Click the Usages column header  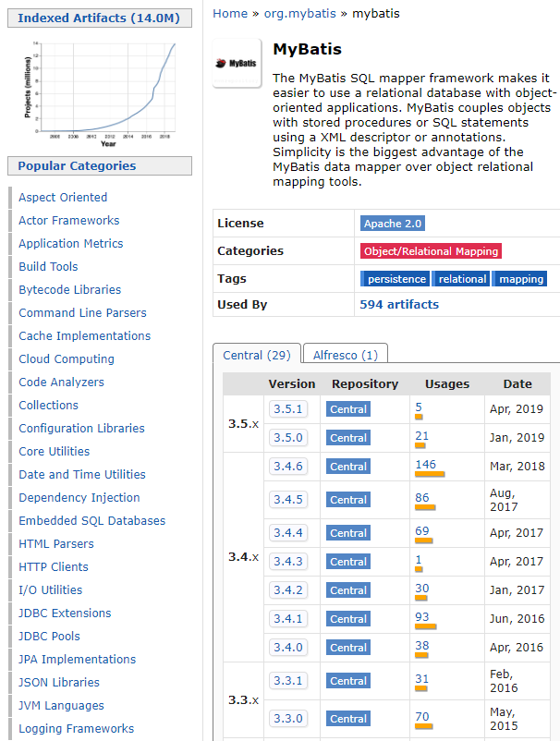pos(447,384)
